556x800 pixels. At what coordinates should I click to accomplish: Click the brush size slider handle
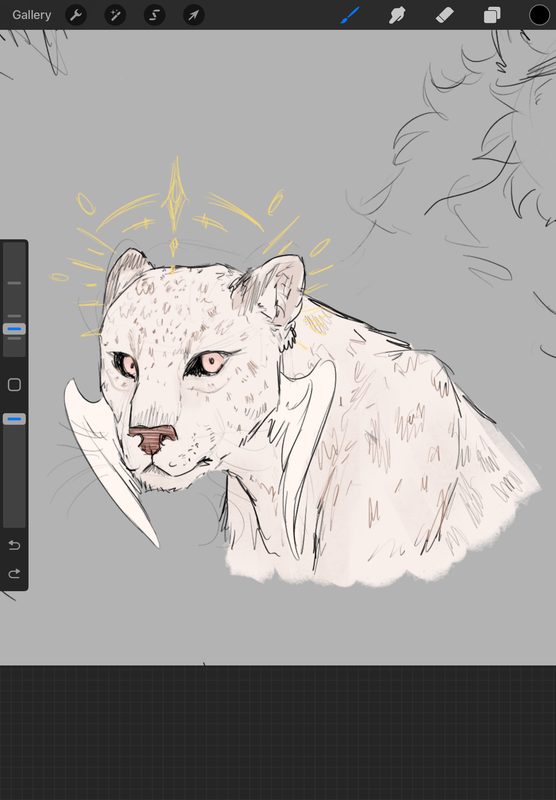(x=14, y=329)
